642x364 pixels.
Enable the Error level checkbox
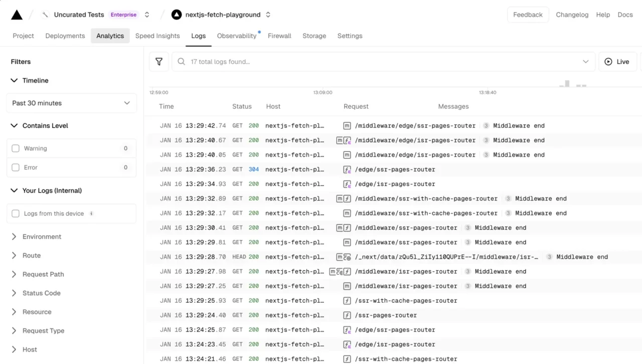[x=16, y=167]
